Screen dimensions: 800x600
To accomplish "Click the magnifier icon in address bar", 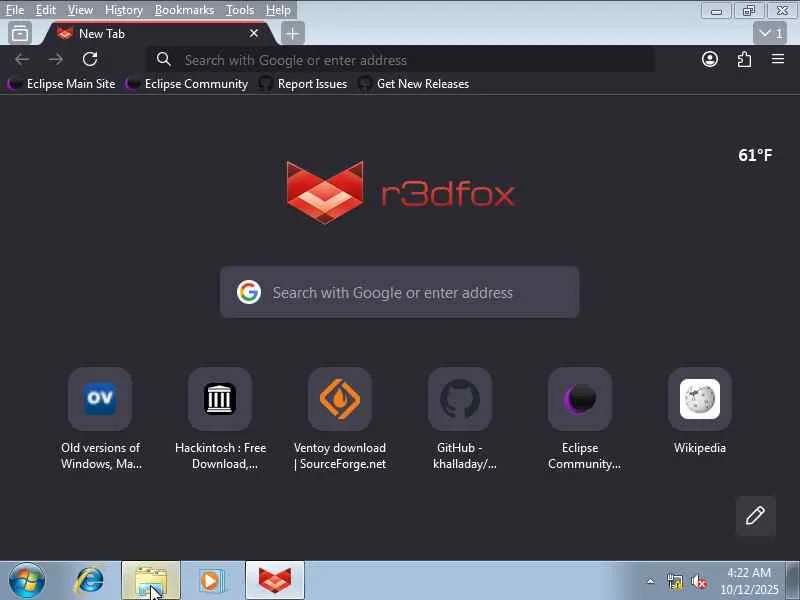I will (163, 60).
